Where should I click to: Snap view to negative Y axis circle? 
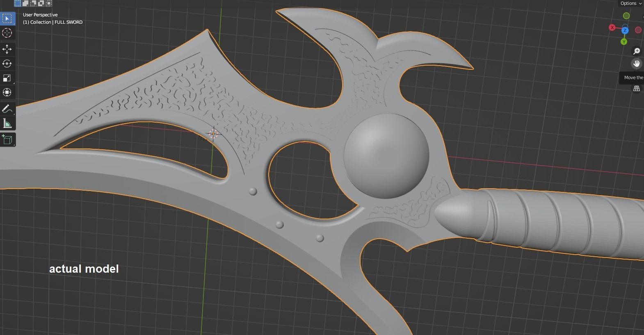point(626,16)
